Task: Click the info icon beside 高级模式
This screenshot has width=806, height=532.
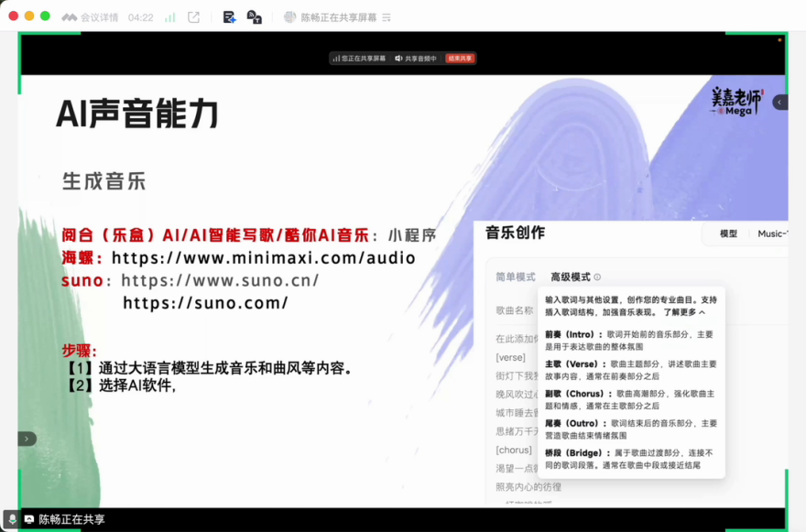Action: pyautogui.click(x=597, y=277)
